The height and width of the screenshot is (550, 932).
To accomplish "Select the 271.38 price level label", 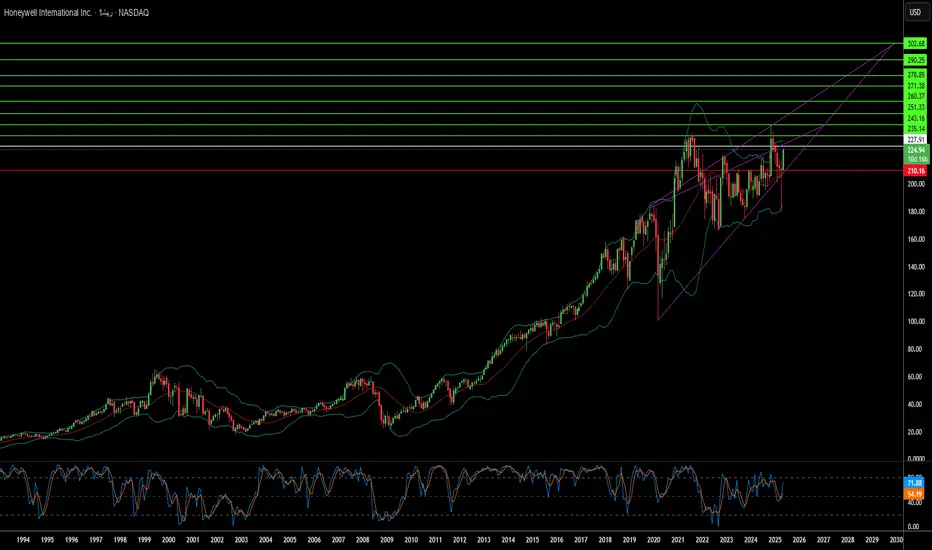I will [x=915, y=86].
